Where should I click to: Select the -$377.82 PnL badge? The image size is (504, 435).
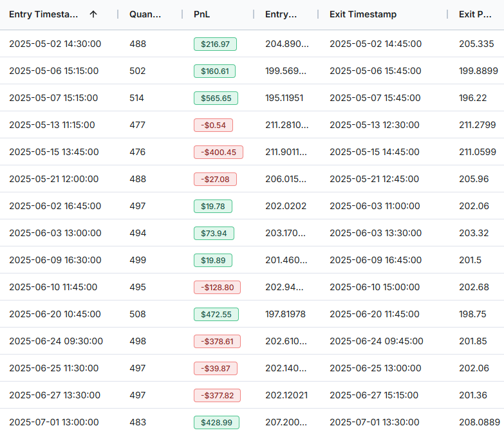tap(217, 395)
